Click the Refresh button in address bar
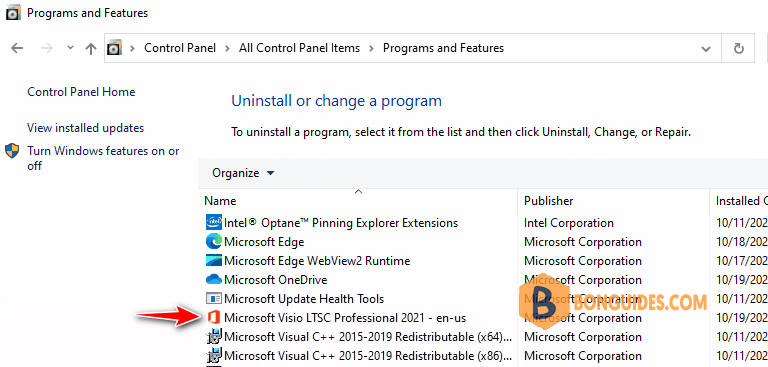The image size is (768, 367). pyautogui.click(x=739, y=48)
